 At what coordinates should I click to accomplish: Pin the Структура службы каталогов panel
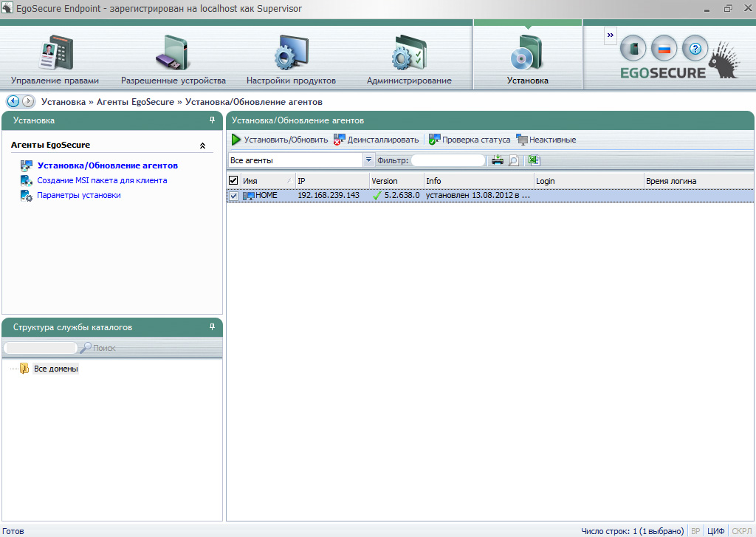[x=212, y=327]
